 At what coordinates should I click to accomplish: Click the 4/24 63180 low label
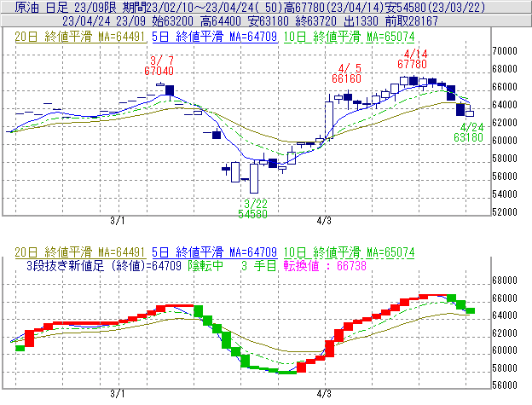tap(469, 132)
